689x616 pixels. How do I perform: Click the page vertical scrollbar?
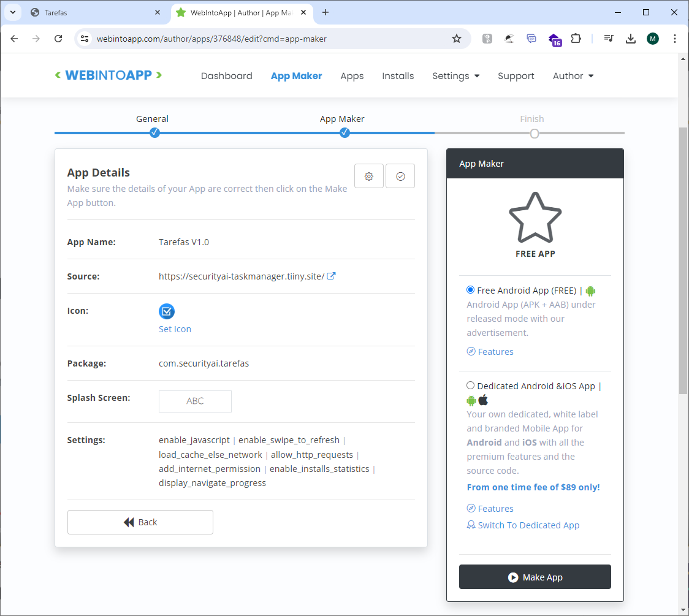tap(683, 260)
